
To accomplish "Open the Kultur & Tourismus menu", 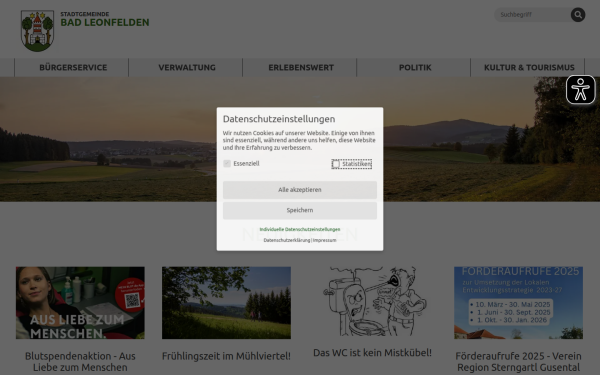I will [529, 68].
